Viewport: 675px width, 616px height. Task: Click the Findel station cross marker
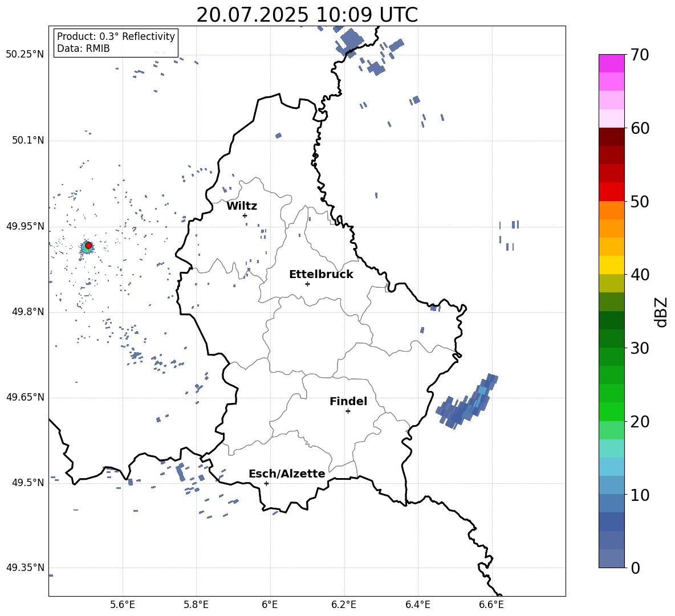(348, 411)
